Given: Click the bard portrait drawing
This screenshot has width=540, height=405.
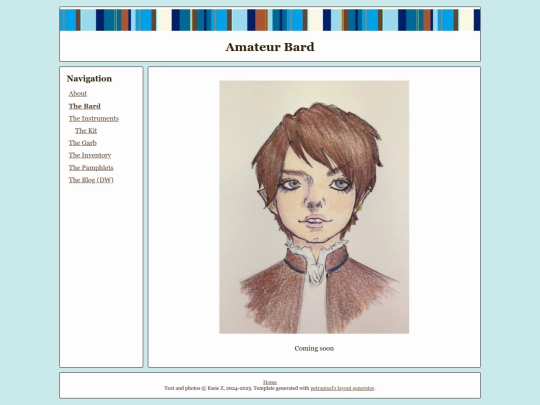Looking at the screenshot, I should [x=314, y=207].
